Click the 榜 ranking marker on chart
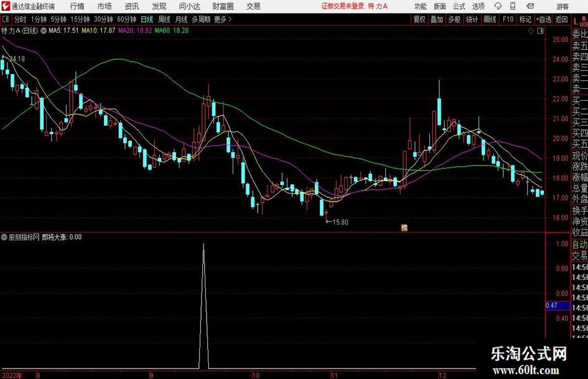 [x=404, y=227]
